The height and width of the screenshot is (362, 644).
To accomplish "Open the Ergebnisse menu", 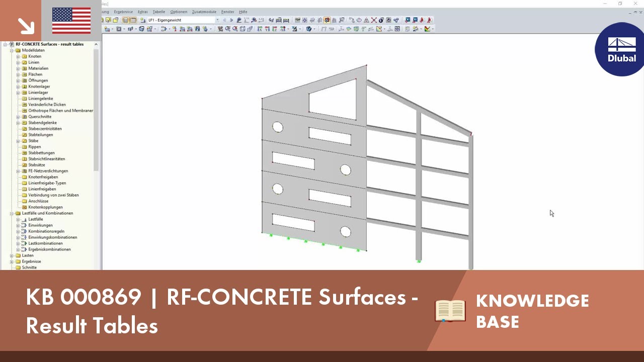I will (123, 12).
